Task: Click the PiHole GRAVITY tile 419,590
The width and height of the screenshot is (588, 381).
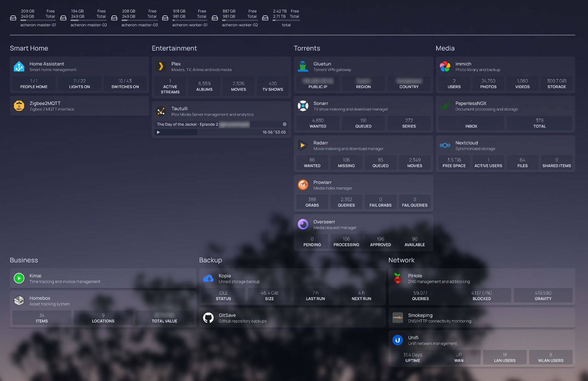Action: pos(543,296)
